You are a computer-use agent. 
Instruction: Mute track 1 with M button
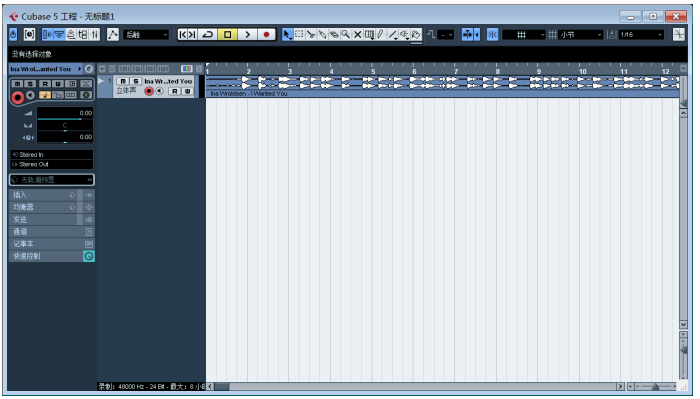[123, 81]
